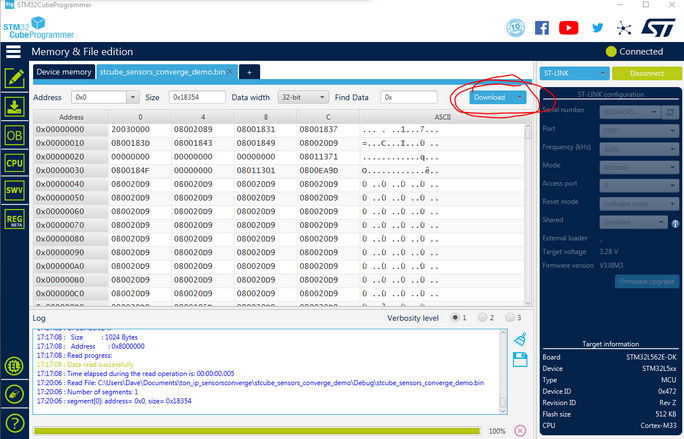Viewport: 684px width, 439px height.
Task: Click cell value 20030000
Action: [x=130, y=130]
